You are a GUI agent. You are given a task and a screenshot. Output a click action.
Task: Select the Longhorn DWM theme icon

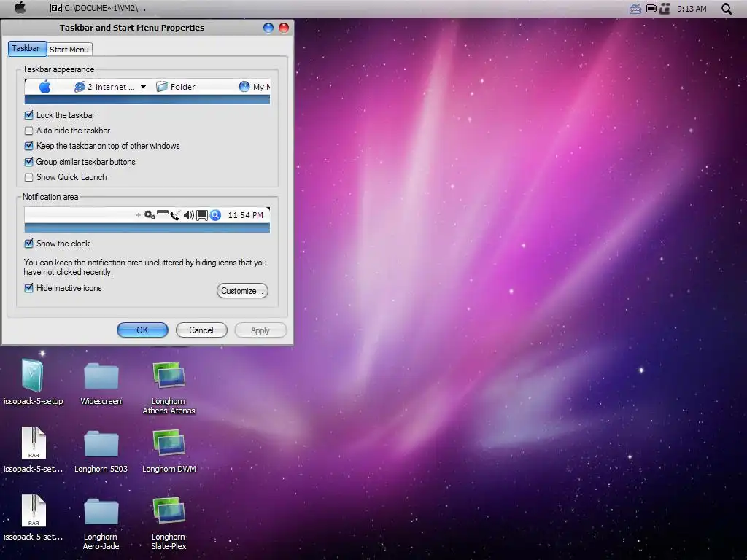(x=169, y=443)
